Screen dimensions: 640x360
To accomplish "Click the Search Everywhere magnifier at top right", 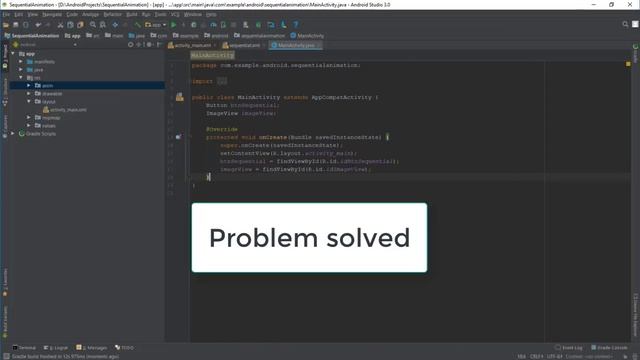I will [x=625, y=24].
